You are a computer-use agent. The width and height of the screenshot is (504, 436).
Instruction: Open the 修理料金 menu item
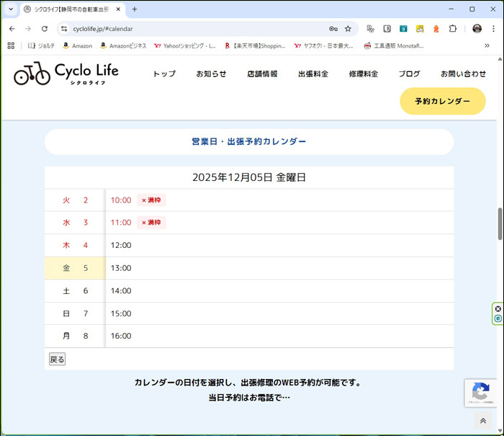(x=363, y=74)
